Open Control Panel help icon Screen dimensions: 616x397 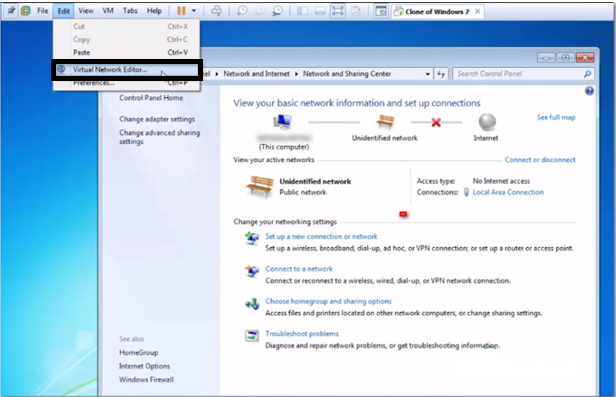[589, 91]
